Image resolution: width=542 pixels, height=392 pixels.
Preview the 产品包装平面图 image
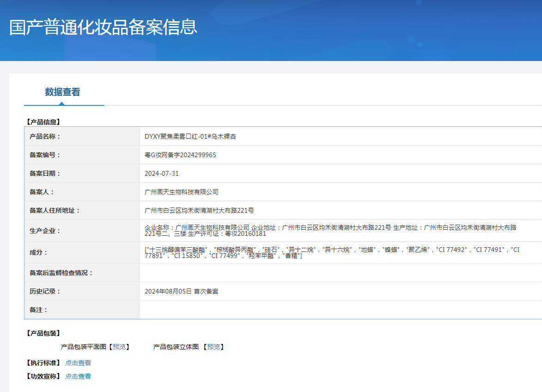[119, 347]
